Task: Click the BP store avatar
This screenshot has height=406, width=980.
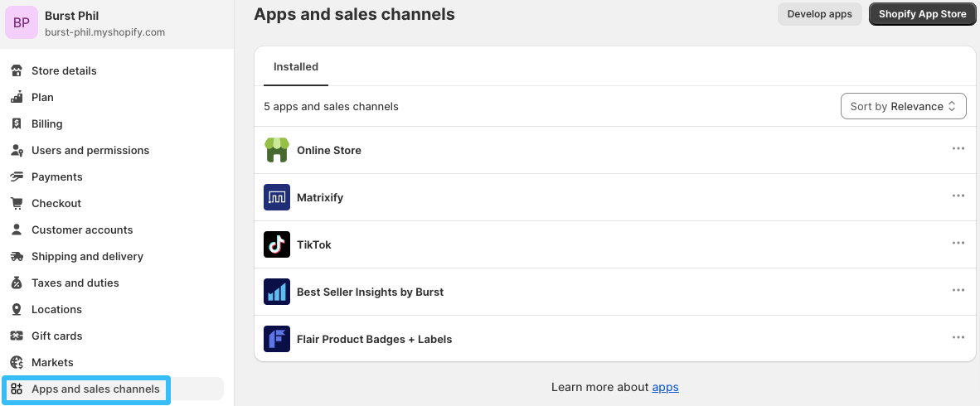Action: point(22,22)
